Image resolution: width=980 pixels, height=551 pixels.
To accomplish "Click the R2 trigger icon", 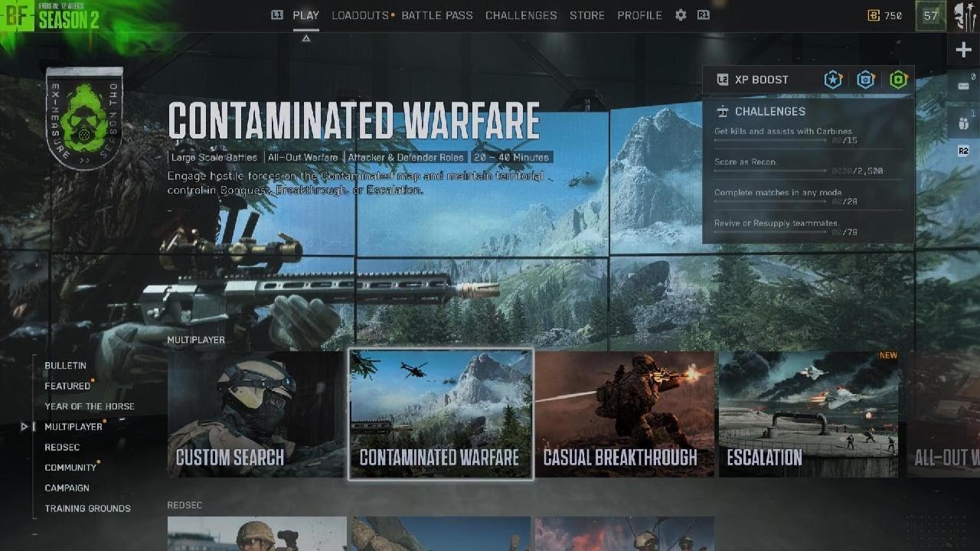I will click(x=963, y=152).
